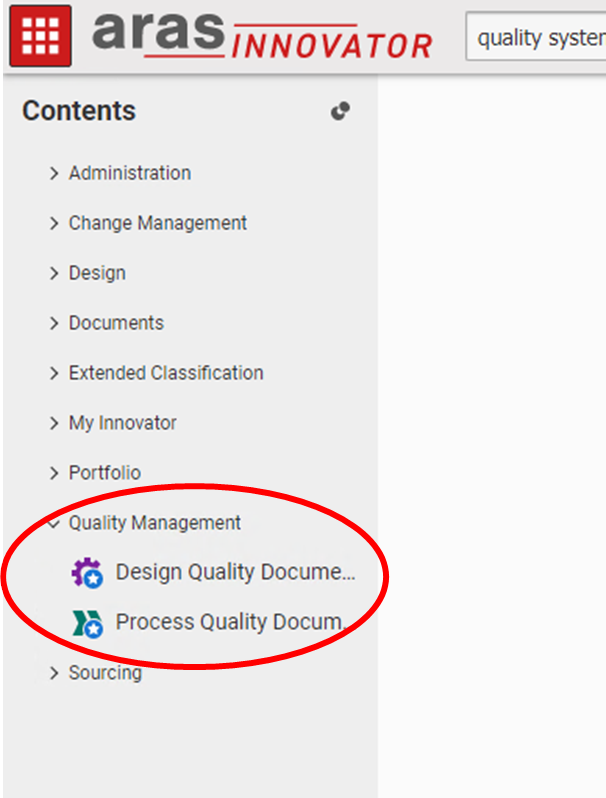Expand the Sourcing chevron
The height and width of the screenshot is (798, 606).
click(54, 673)
